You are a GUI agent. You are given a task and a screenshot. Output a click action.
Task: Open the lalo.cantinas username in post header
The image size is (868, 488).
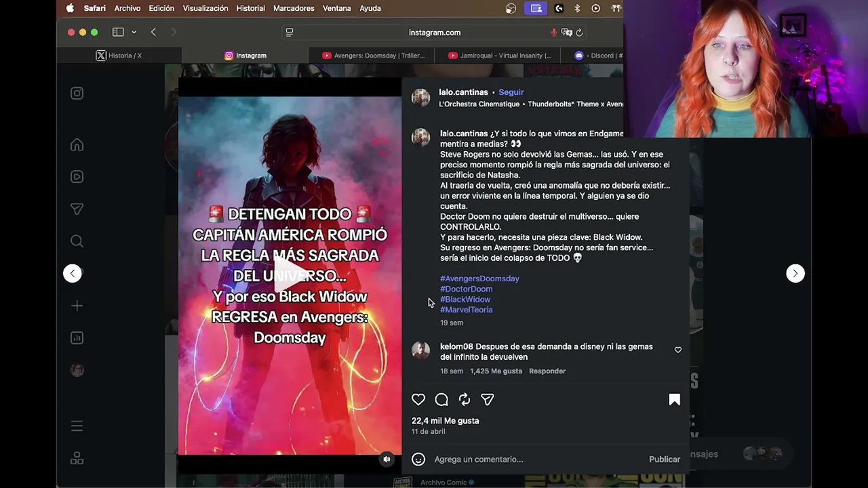tap(463, 92)
